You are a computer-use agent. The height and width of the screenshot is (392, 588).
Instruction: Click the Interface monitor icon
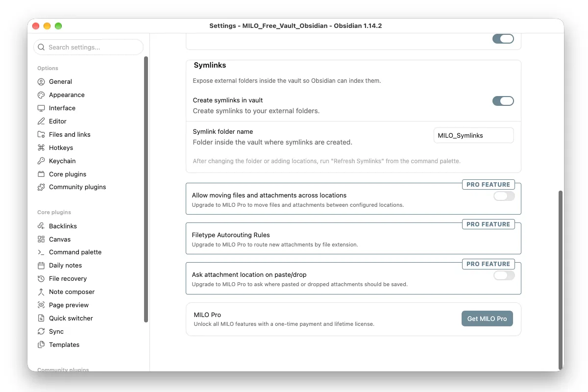coord(41,108)
